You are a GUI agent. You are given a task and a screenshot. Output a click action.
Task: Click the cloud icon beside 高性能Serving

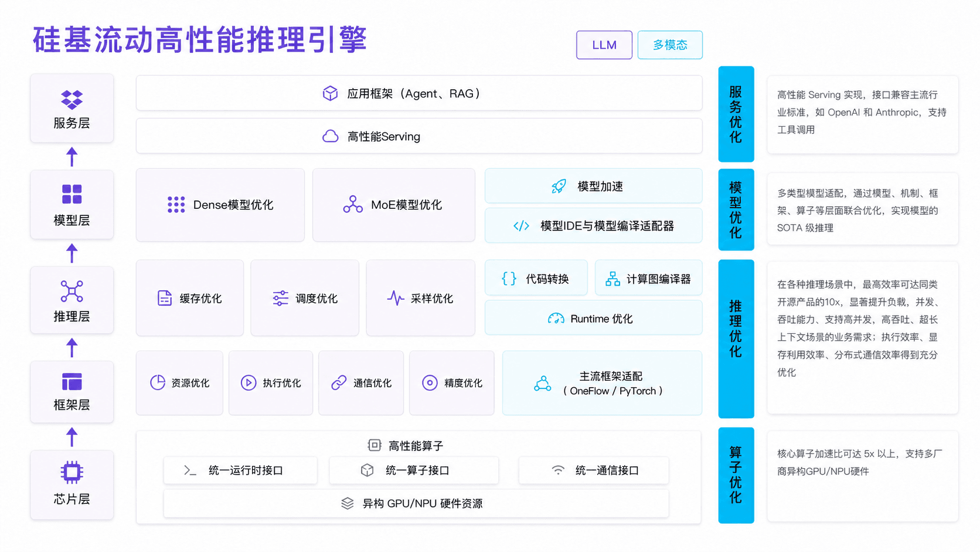330,136
